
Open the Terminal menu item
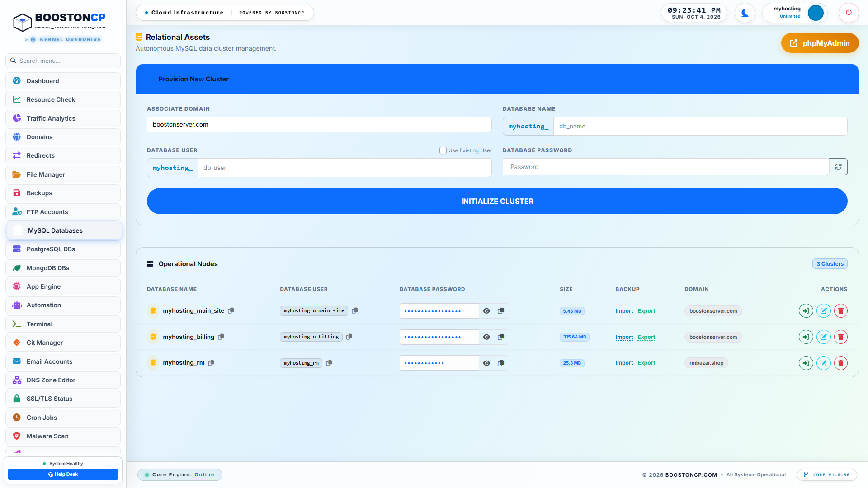tap(63, 324)
